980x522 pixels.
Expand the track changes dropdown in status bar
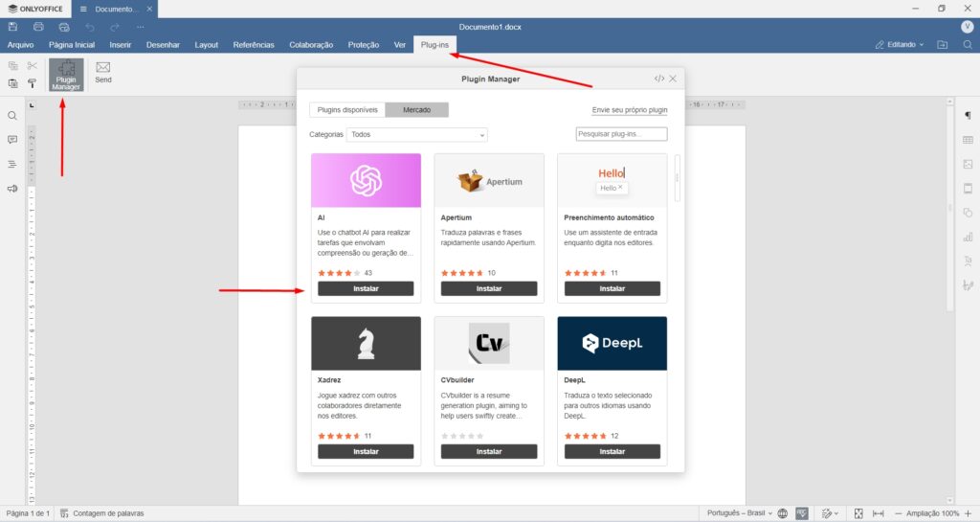[831, 513]
